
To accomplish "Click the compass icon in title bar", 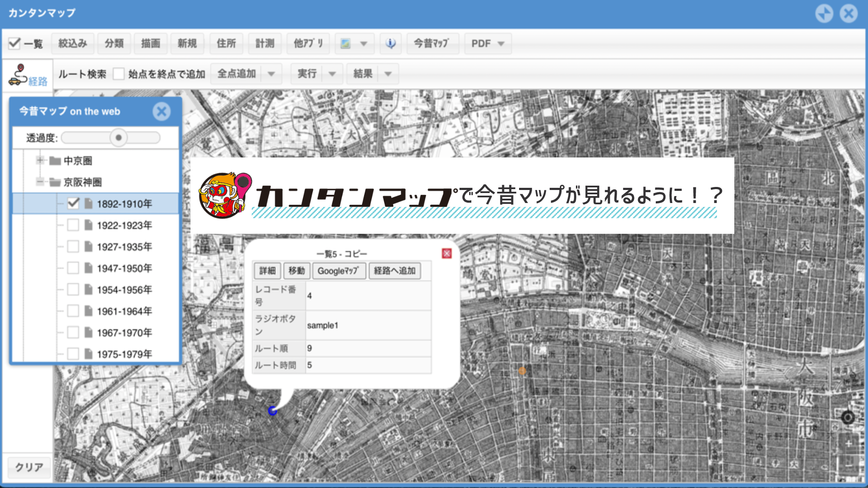I will (824, 13).
